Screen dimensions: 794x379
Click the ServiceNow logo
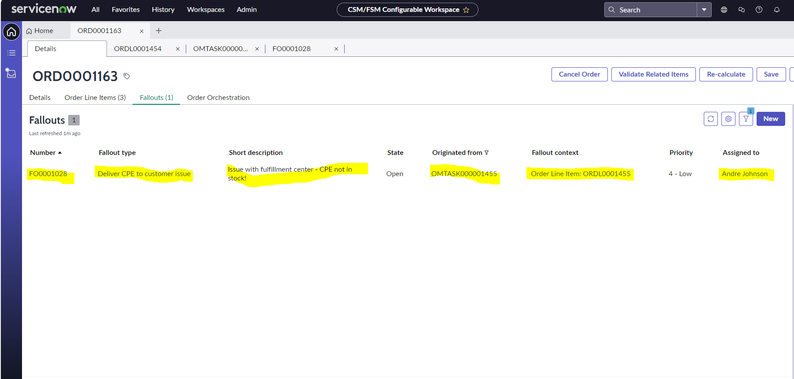[44, 9]
